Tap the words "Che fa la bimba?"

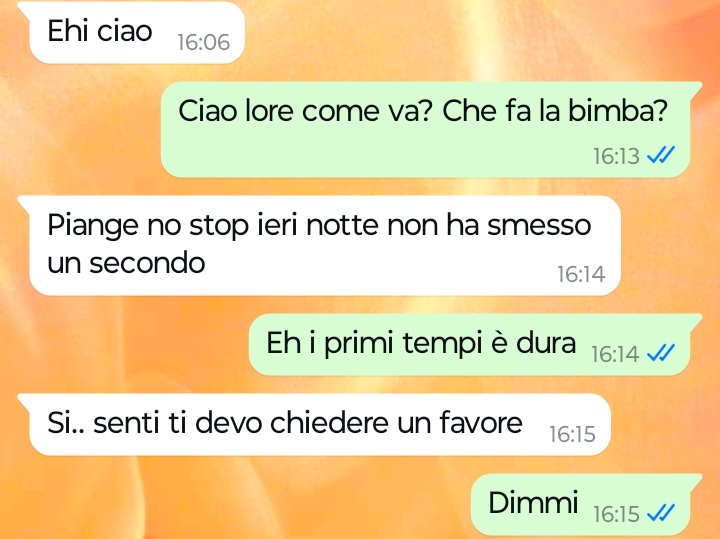point(555,112)
